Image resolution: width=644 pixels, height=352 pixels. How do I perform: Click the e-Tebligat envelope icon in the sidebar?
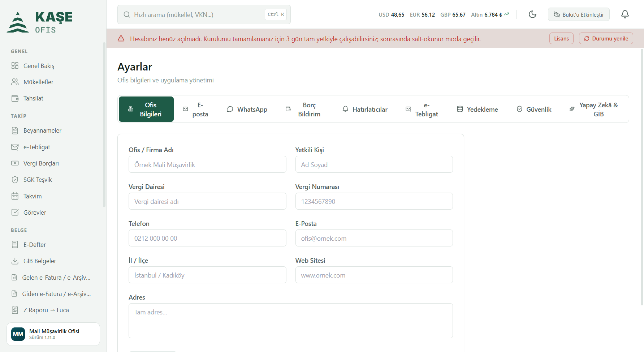click(15, 147)
